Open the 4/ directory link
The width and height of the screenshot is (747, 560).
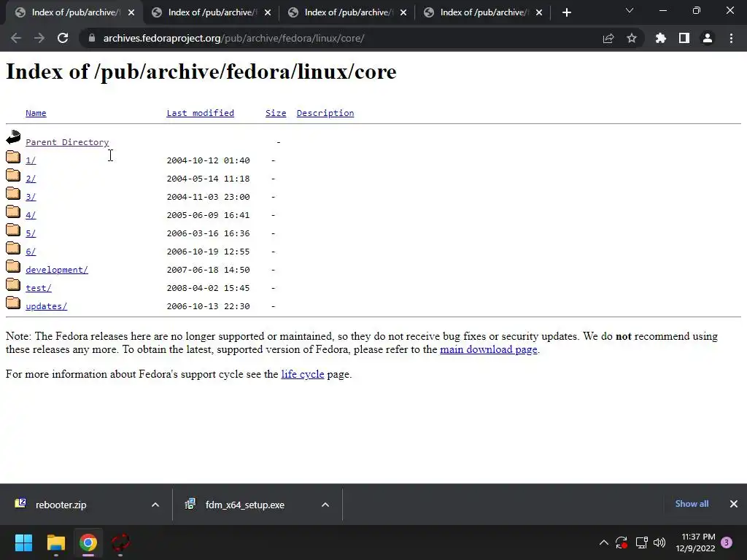[x=31, y=215]
